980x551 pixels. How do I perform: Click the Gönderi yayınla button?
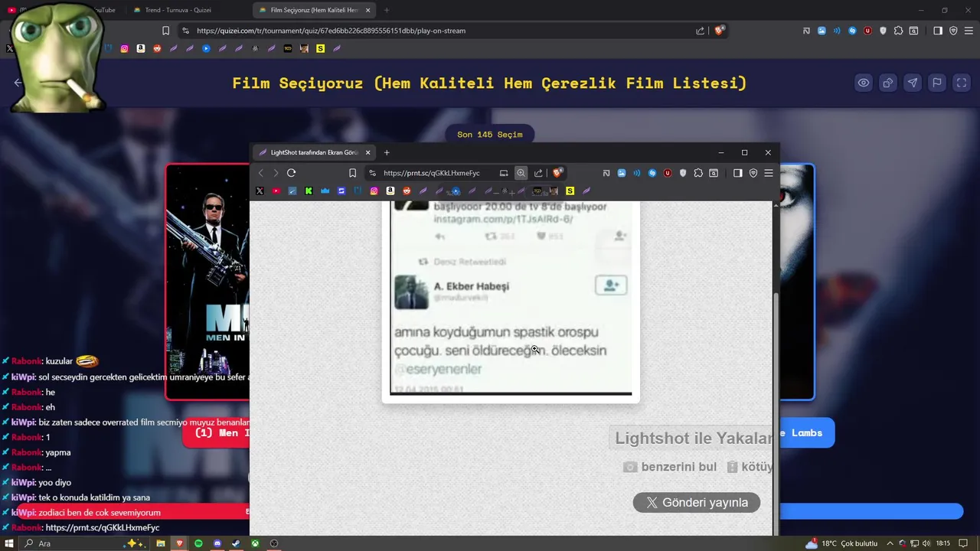(696, 503)
